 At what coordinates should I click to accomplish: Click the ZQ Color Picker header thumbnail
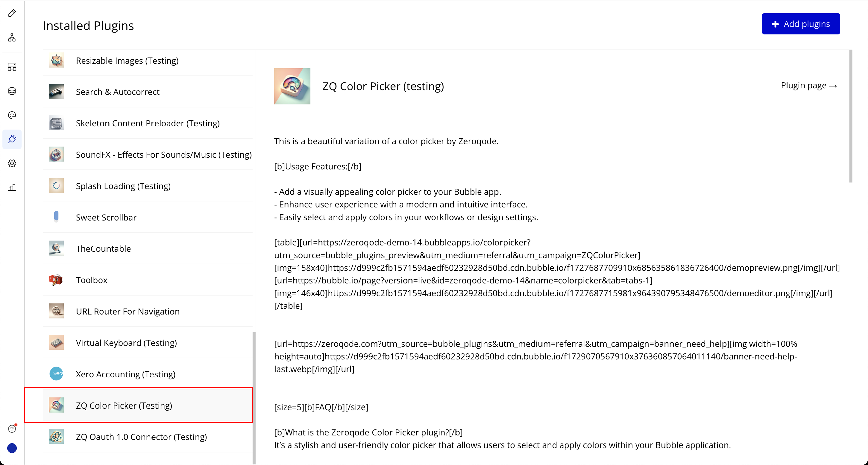click(292, 86)
